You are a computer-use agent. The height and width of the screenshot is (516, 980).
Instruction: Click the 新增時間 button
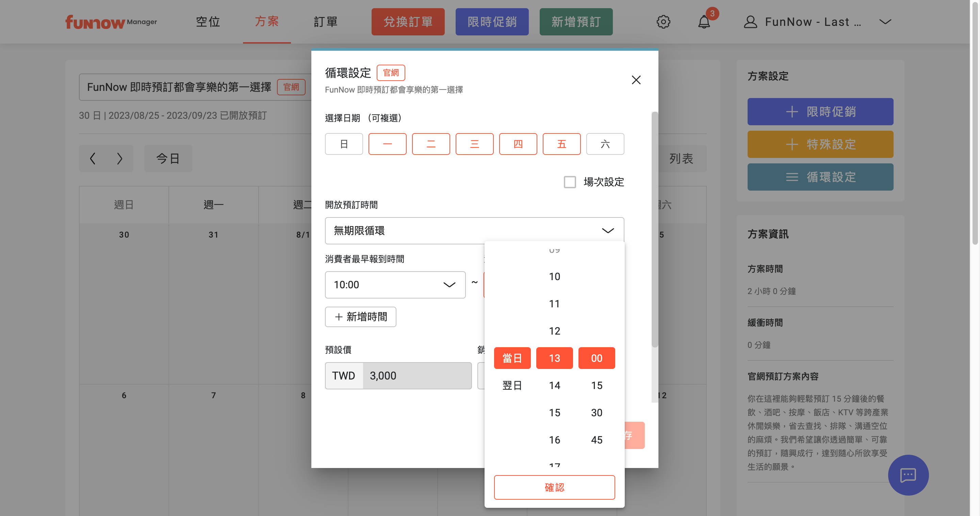(x=360, y=317)
